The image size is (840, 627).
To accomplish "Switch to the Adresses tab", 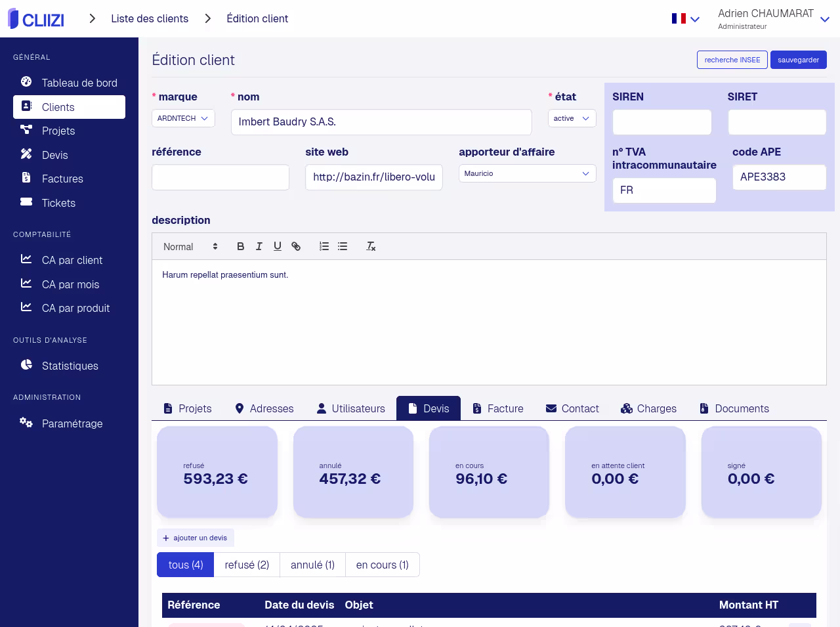I will (x=264, y=408).
